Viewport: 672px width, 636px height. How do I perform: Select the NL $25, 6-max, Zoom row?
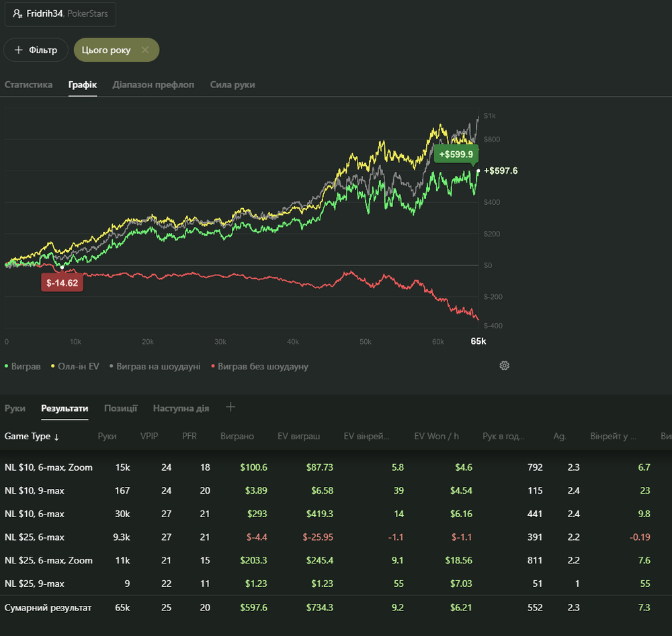[x=48, y=560]
